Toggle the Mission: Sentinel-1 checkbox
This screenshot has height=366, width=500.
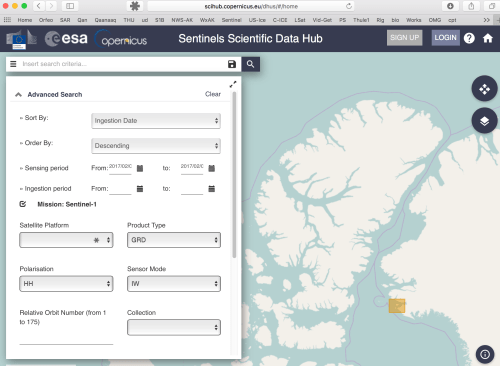pos(23,204)
